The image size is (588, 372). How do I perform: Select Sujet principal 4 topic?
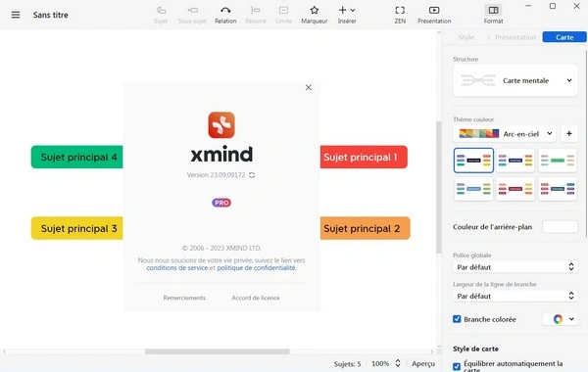tap(76, 157)
